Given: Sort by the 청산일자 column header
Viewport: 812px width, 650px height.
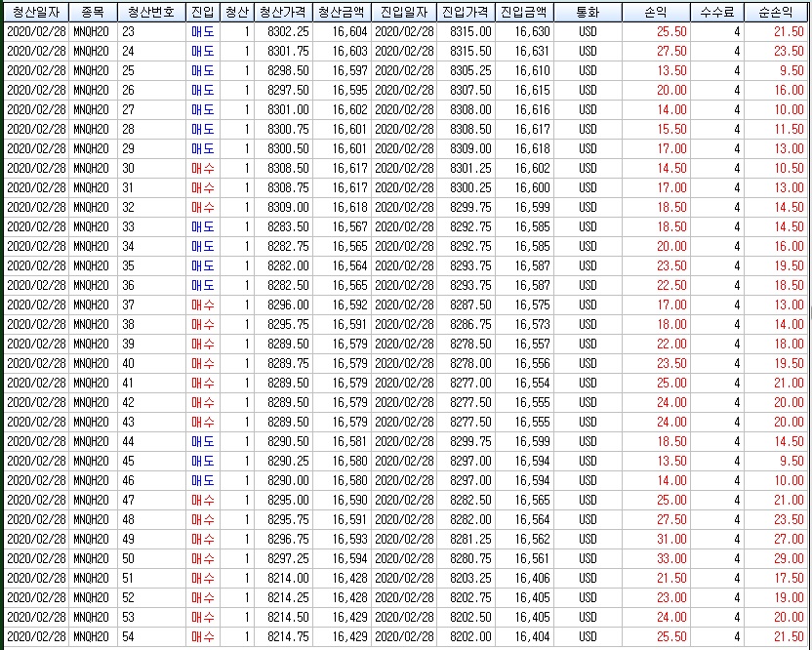Looking at the screenshot, I should tap(36, 12).
